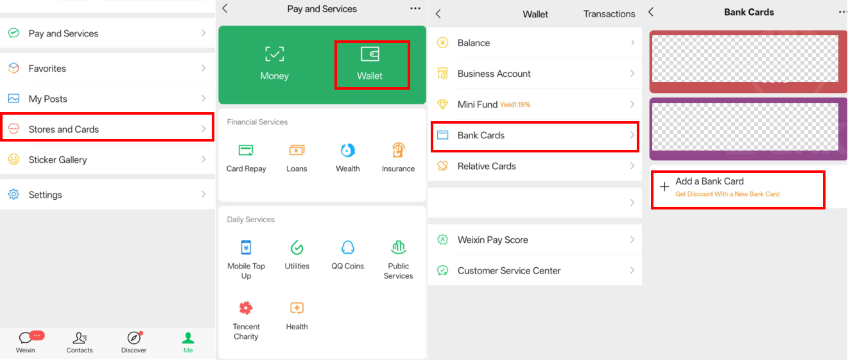Go back from the Bank Cards screen
The image size is (848, 360).
point(651,11)
